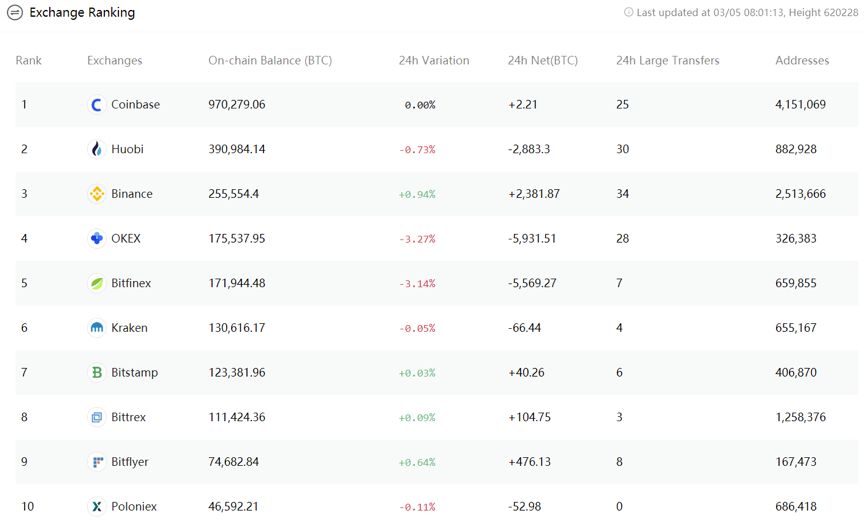Image resolution: width=865 pixels, height=526 pixels.
Task: Click Poloniex address count 686,418
Action: click(795, 507)
